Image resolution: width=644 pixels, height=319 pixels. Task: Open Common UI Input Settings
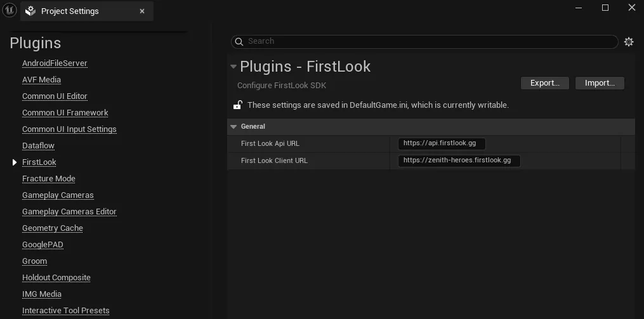point(69,129)
